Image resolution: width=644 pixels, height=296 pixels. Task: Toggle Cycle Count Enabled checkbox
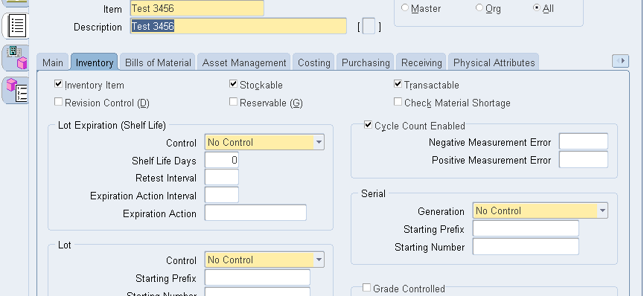point(368,125)
